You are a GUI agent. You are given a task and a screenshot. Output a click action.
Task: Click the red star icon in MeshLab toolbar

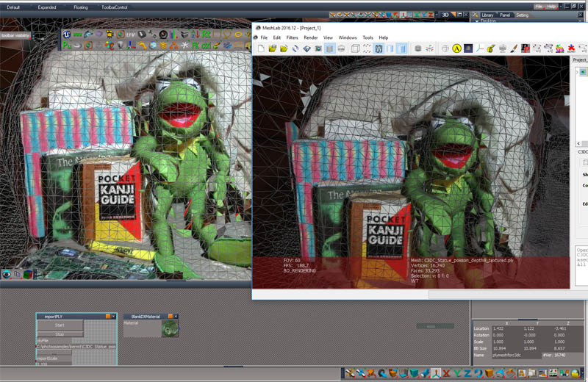pyautogui.click(x=571, y=48)
